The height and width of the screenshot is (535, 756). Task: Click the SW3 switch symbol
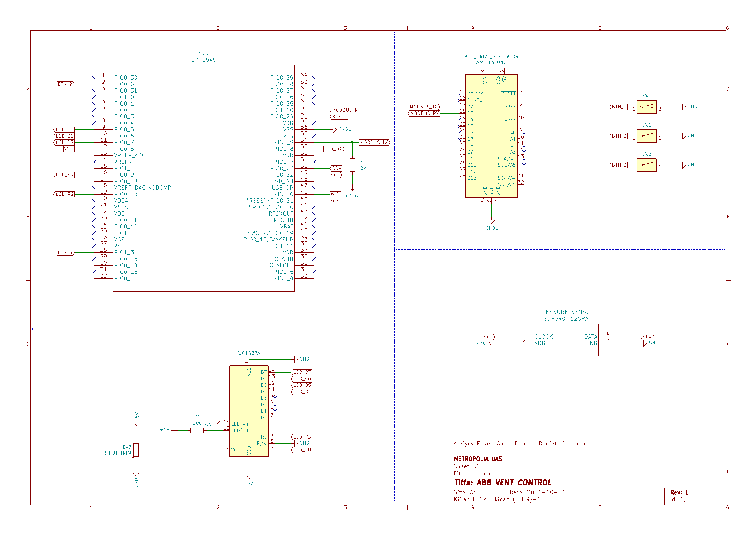click(646, 165)
